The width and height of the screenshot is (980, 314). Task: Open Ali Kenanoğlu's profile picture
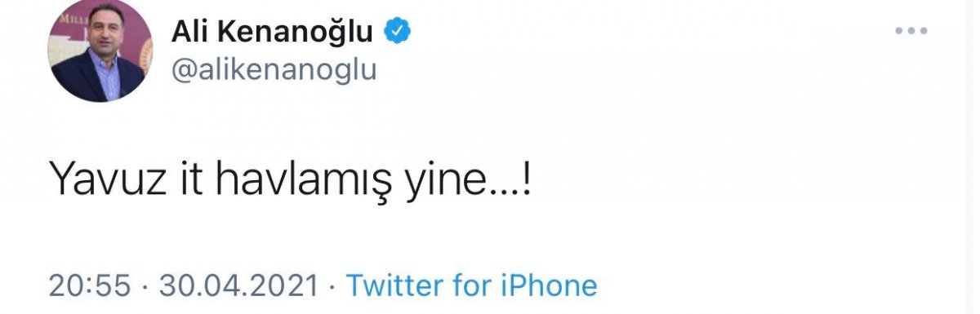(x=100, y=51)
